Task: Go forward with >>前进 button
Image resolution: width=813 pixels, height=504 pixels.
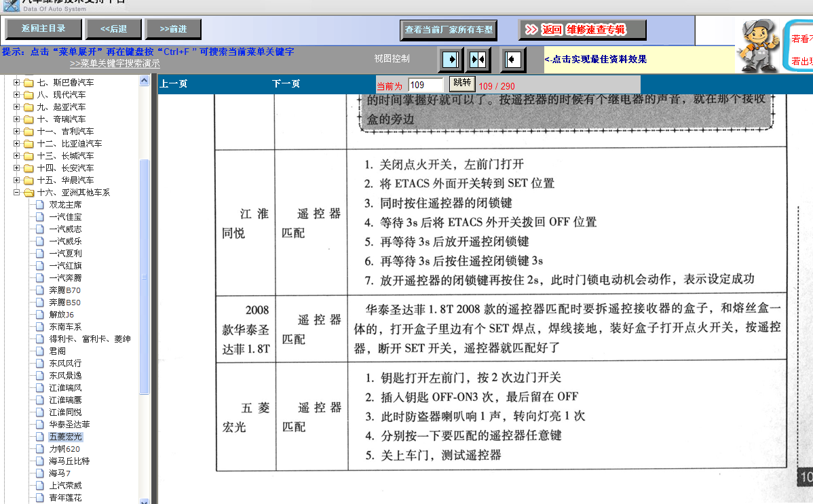Action: click(x=173, y=29)
